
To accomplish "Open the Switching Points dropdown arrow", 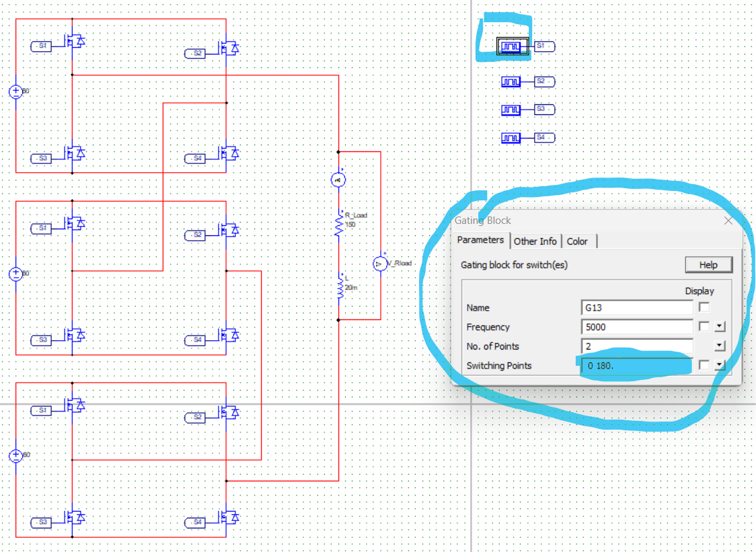I will pos(720,365).
